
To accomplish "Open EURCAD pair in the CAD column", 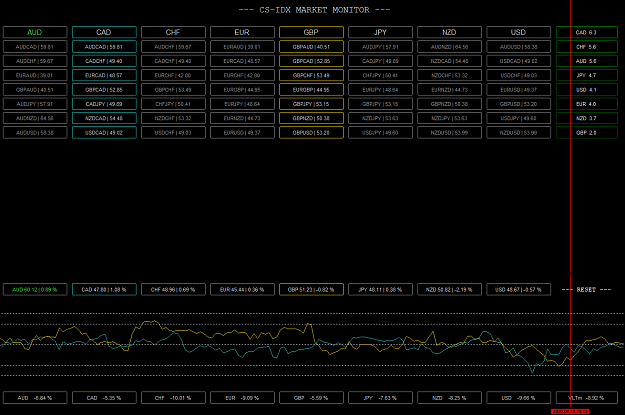I will point(104,75).
